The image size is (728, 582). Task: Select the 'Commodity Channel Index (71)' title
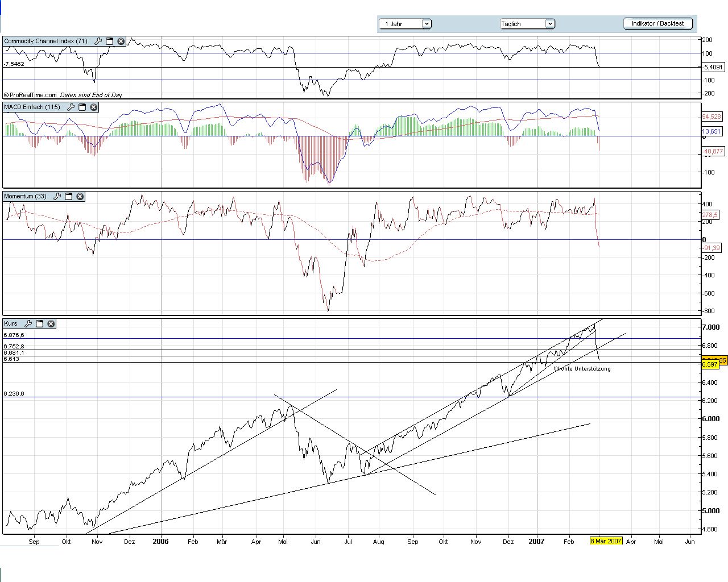coord(46,41)
